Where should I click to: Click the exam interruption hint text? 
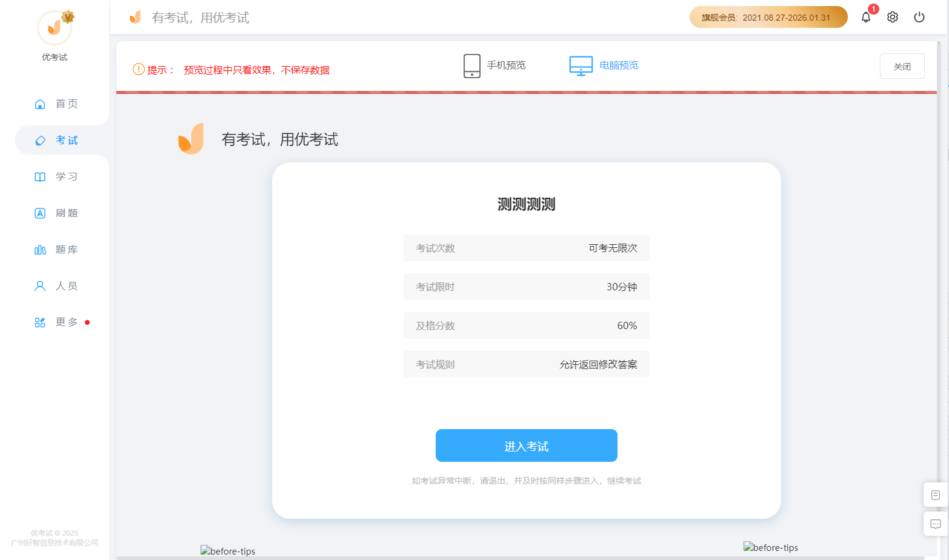pos(527,481)
